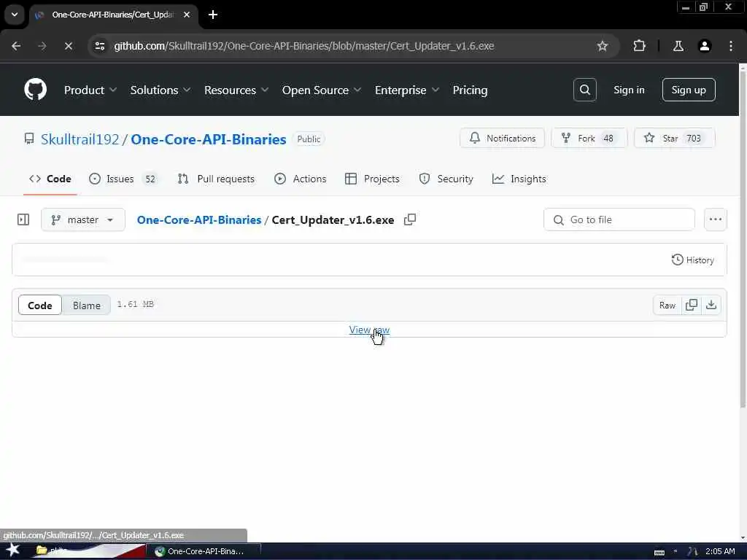The image size is (747, 560).
Task: Expand the Product menu
Action: pos(90,90)
